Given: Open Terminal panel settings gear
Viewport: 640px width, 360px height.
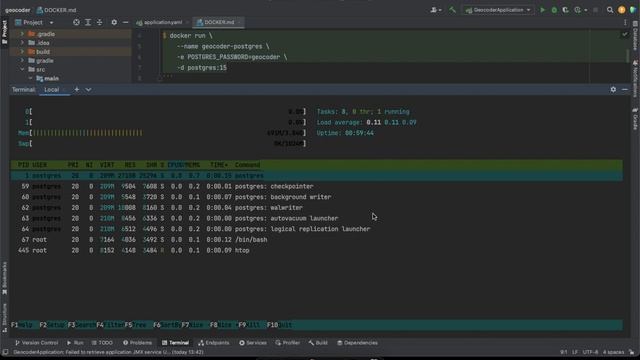Looking at the screenshot, I should pos(613,89).
